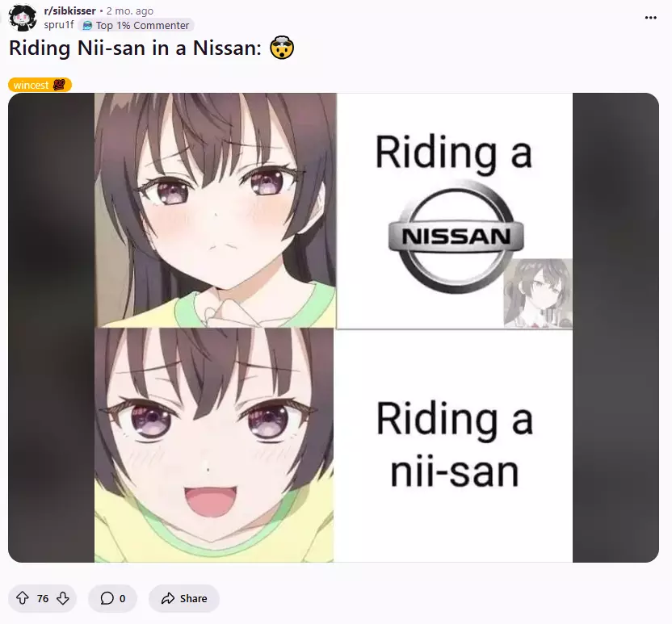The width and height of the screenshot is (672, 624).
Task: Open the r/sibkisser subreddit link
Action: coord(69,10)
